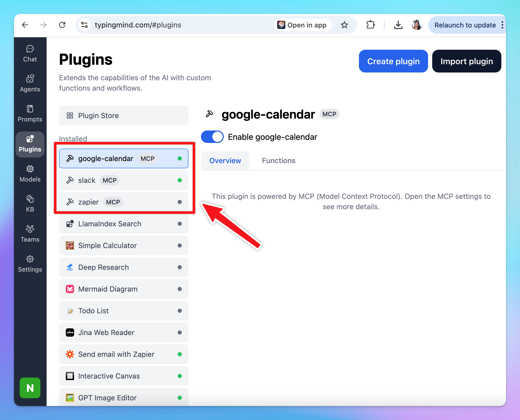The image size is (520, 420).
Task: Go to Agents in sidebar
Action: click(x=30, y=83)
